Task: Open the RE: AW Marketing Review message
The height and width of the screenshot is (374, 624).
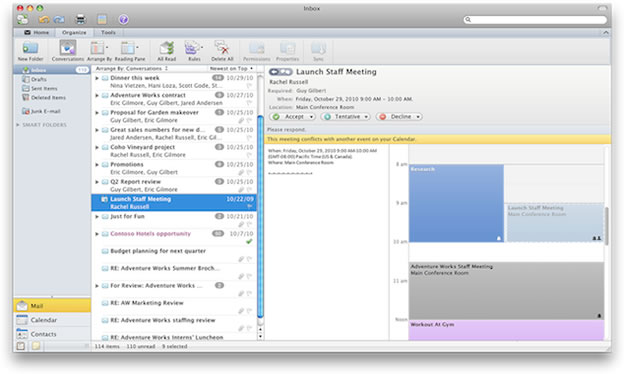Action: click(174, 307)
